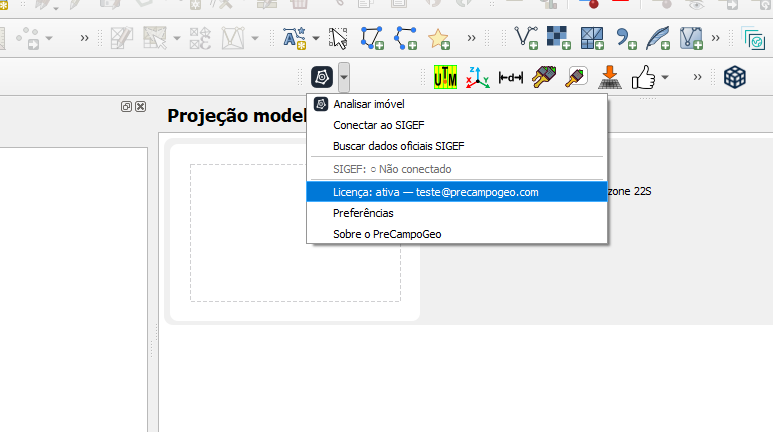Click the orange download-to-grid icon
The width and height of the screenshot is (773, 432).
[610, 77]
